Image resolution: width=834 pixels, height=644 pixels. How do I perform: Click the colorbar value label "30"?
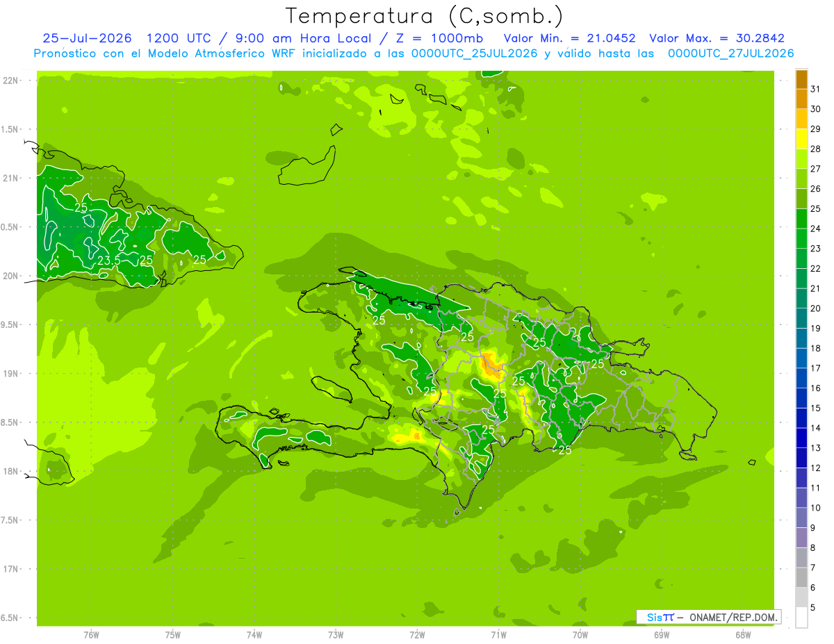click(816, 109)
